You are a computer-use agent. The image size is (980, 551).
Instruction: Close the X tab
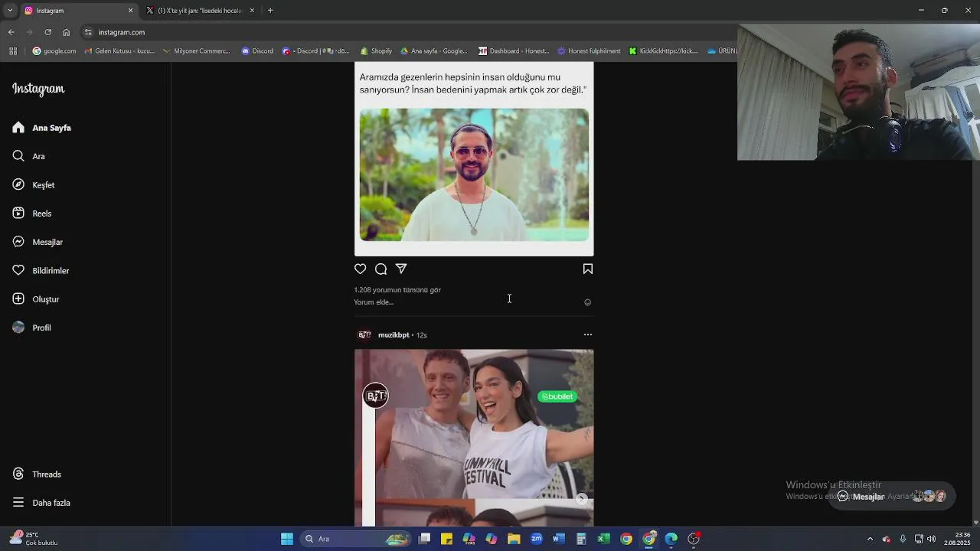coord(252,11)
